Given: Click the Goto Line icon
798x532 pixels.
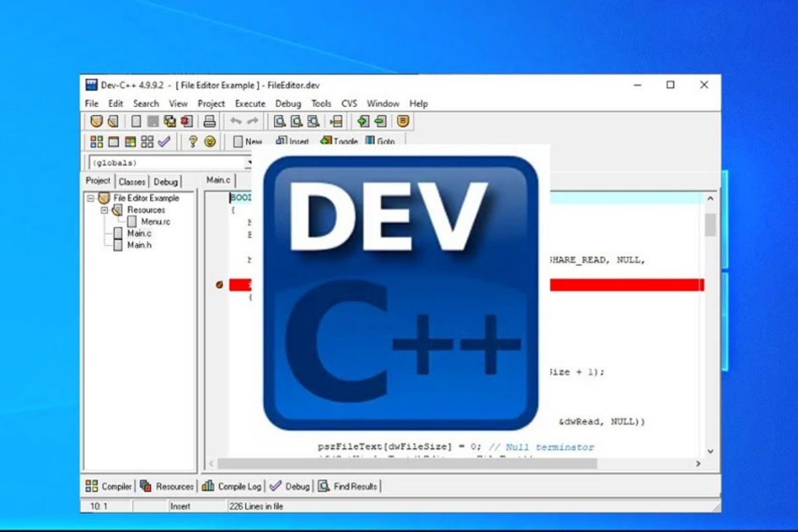Looking at the screenshot, I should 336,121.
